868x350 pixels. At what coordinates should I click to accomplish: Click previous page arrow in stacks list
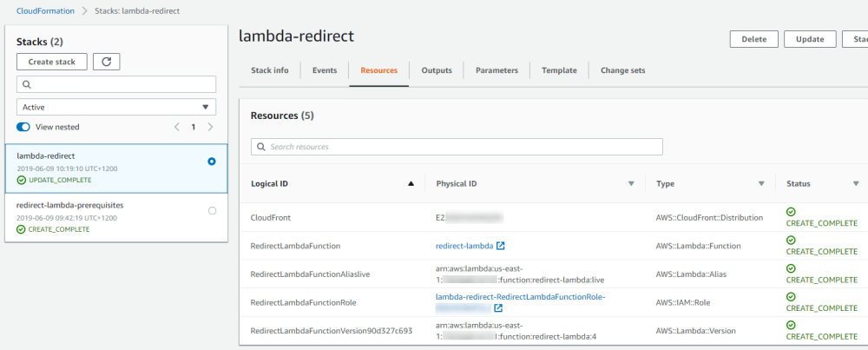click(177, 127)
